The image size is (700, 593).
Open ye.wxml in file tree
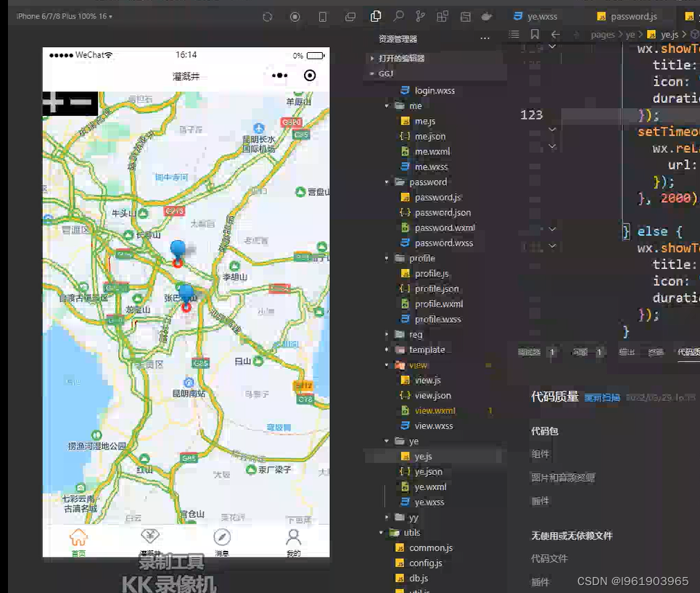(430, 487)
